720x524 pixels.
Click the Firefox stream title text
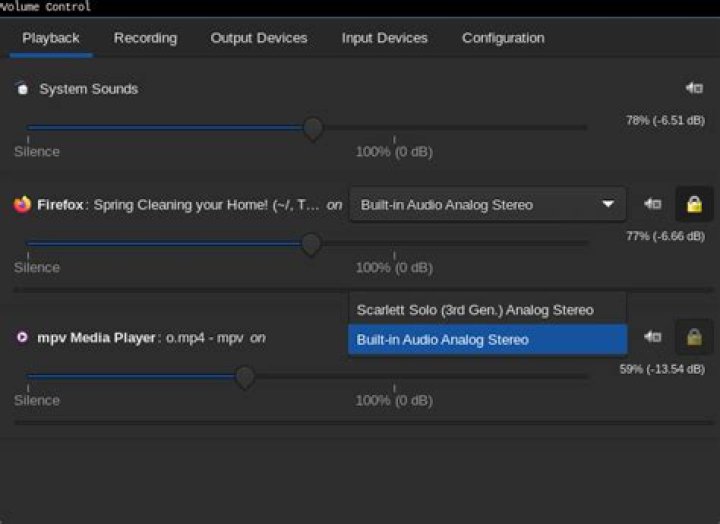[178, 205]
